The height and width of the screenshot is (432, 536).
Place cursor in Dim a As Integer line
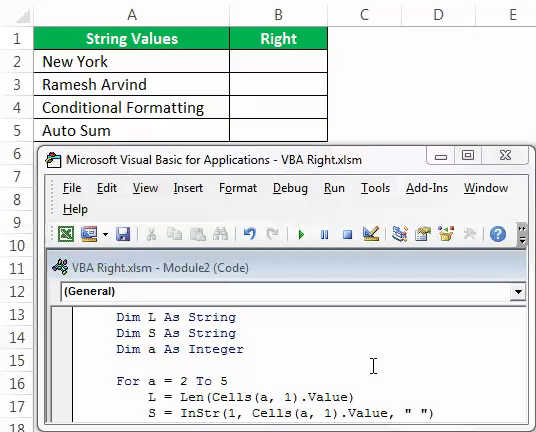coord(180,349)
